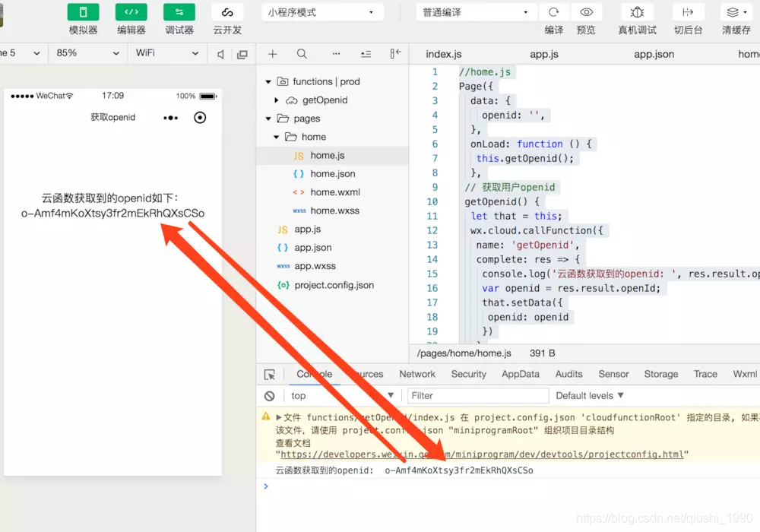The height and width of the screenshot is (532, 760).
Task: Toggle the 模拟器 simulator panel button
Action: pos(83,12)
